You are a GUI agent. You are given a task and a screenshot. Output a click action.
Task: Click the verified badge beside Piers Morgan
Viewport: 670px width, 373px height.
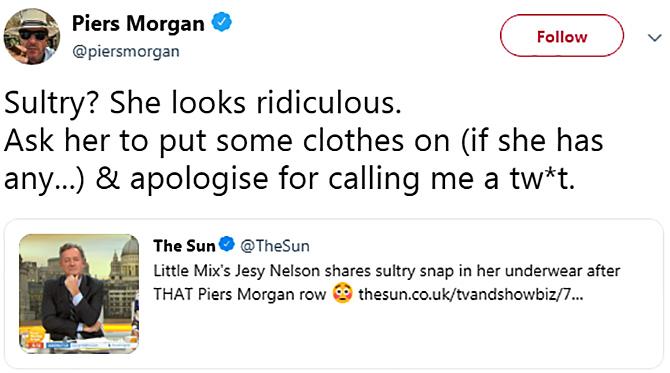(222, 22)
